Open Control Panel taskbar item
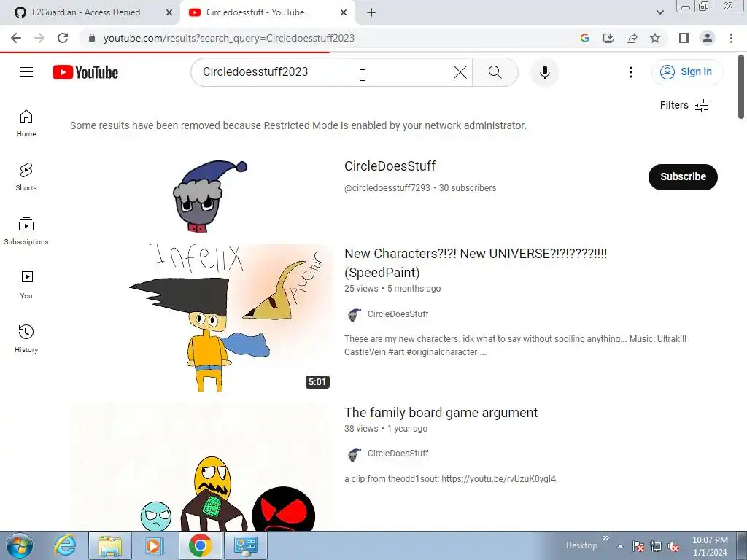 click(246, 545)
